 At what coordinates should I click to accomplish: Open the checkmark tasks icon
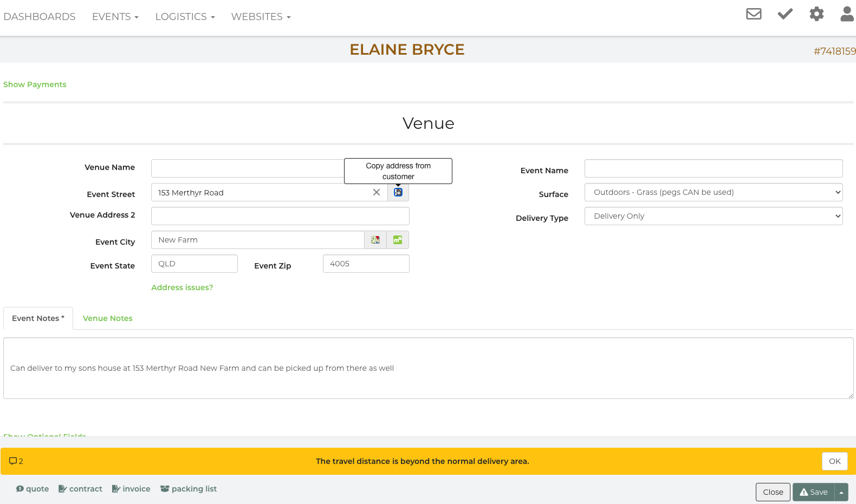pos(785,14)
